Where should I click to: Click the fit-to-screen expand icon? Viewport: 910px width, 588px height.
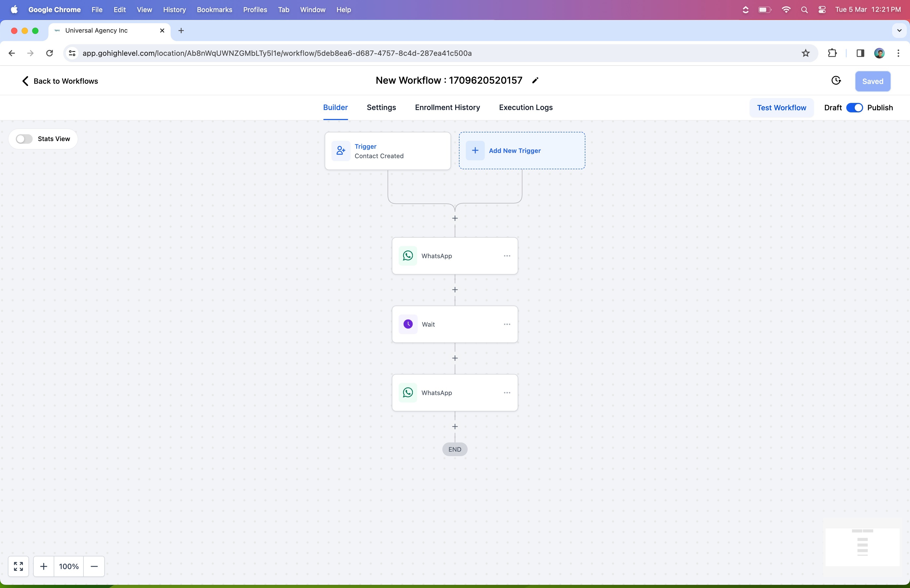click(18, 566)
